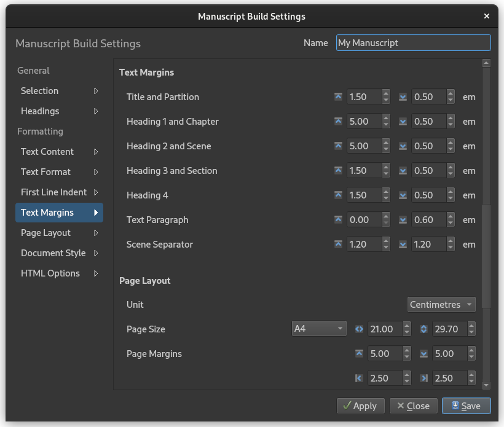Image resolution: width=504 pixels, height=427 pixels.
Task: Click the Apply button
Action: pos(360,405)
